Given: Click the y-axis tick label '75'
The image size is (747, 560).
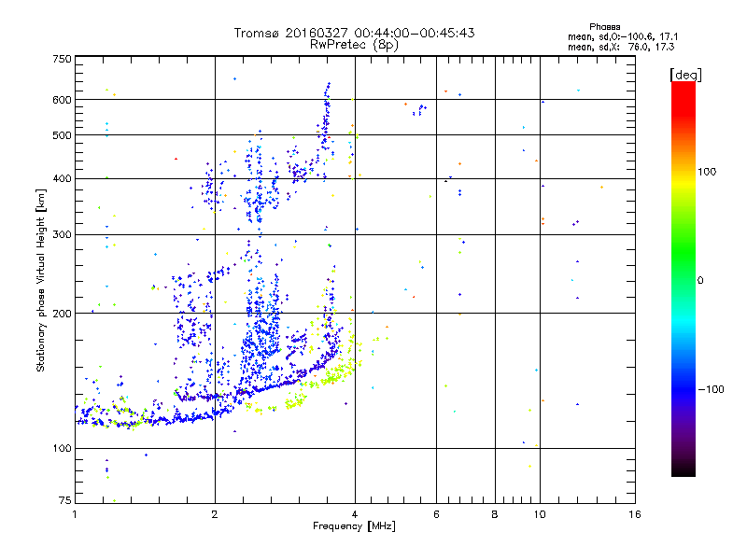Looking at the screenshot, I should 65,500.
